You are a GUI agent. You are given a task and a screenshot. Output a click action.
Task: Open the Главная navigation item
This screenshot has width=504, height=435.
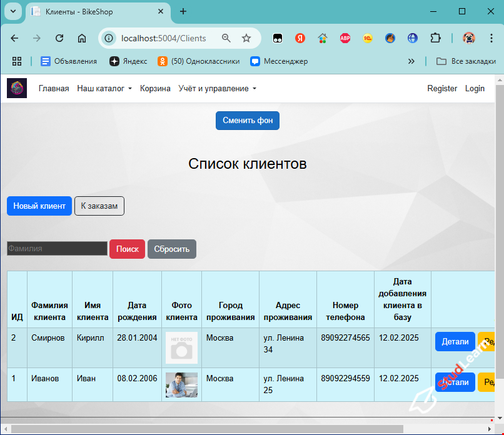(54, 89)
